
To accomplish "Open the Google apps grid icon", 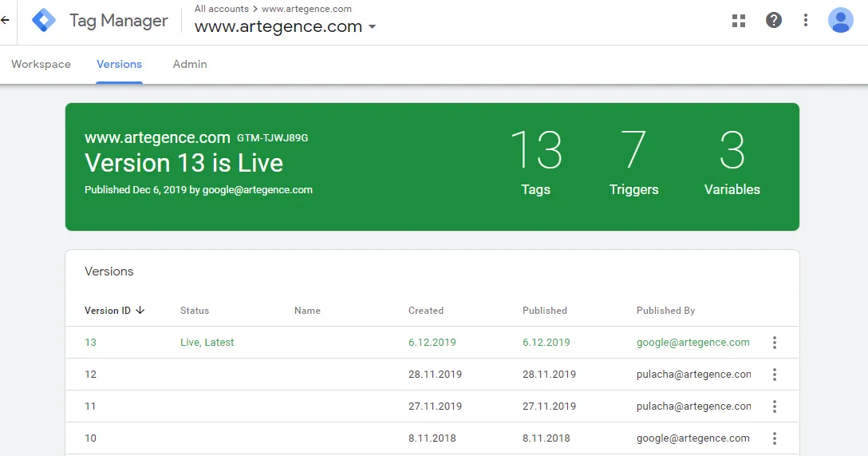I will pyautogui.click(x=739, y=21).
